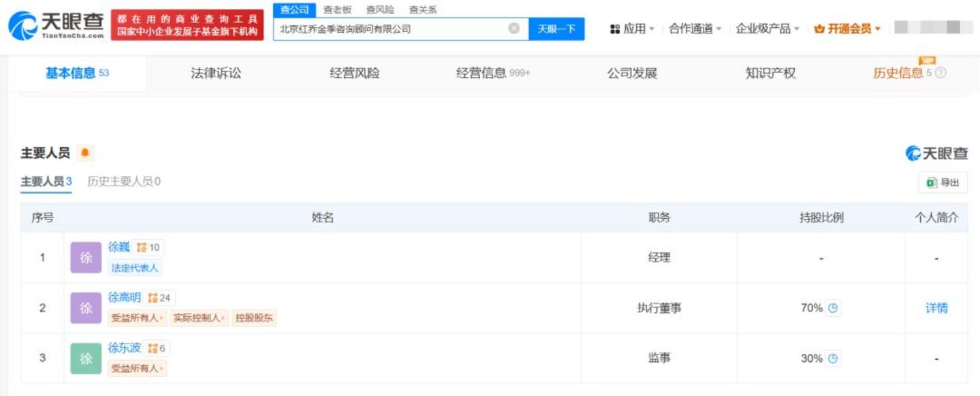This screenshot has width=980, height=396.
Task: Open the 企业级产品 dropdown
Action: (767, 29)
